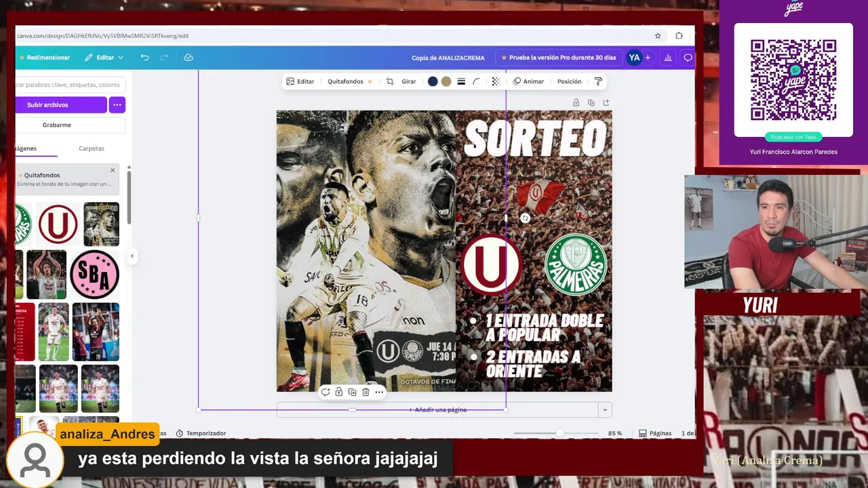Lock the element from the floating toolbar

(339, 392)
